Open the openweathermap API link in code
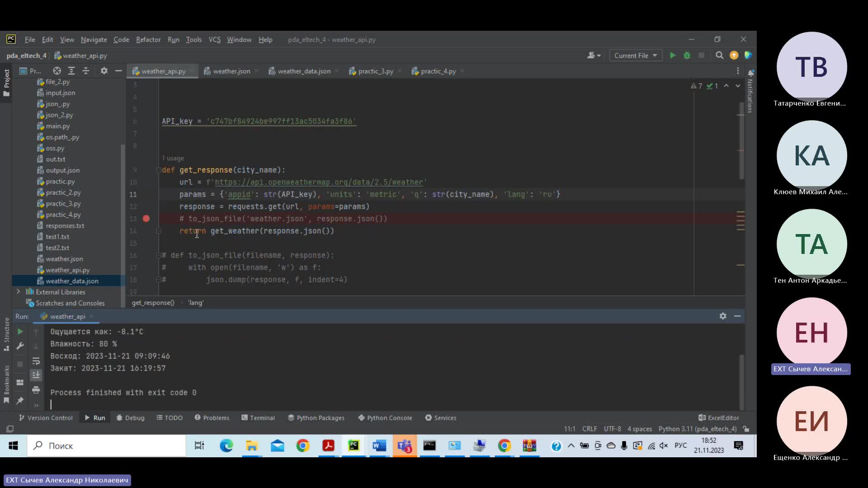Viewport: 868px width, 488px height. point(319,182)
